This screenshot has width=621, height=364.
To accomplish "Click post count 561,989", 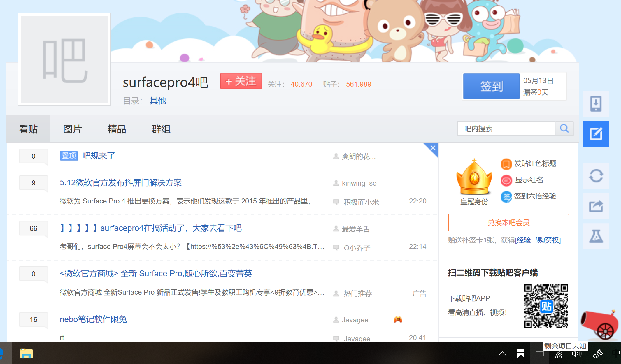I will [359, 84].
